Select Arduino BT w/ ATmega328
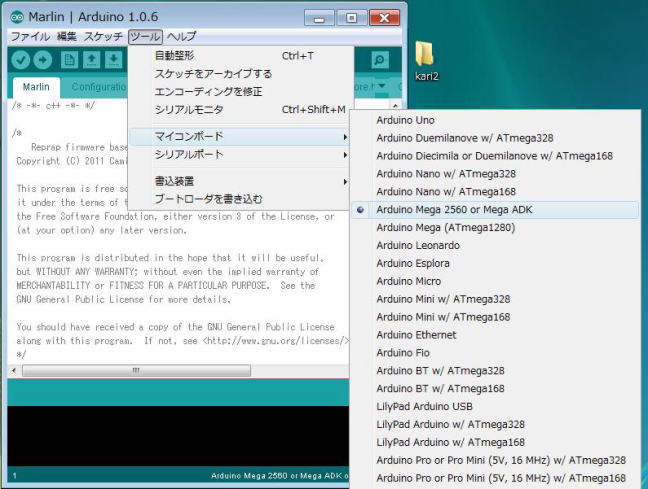 click(x=495, y=371)
